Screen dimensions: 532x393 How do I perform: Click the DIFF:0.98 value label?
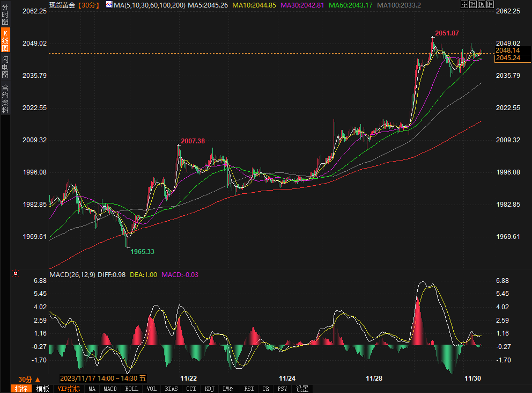(112, 274)
